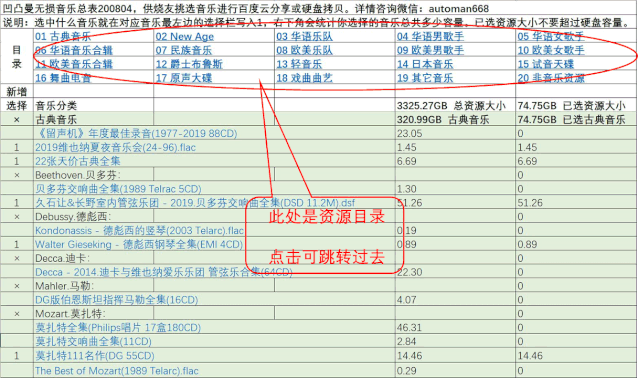Screen dimensions: 638x378
Task: Open The Best of Mozart(1989 Telarc).flac link
Action: point(117,371)
